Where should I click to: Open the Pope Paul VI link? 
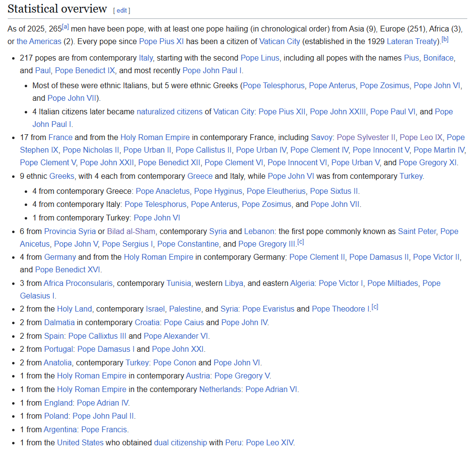tap(393, 112)
